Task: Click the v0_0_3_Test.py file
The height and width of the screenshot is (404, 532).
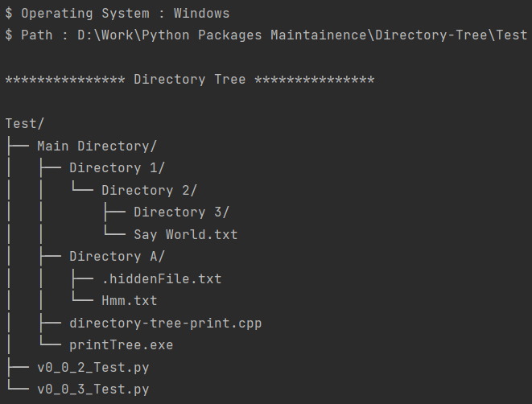Action: (x=93, y=389)
